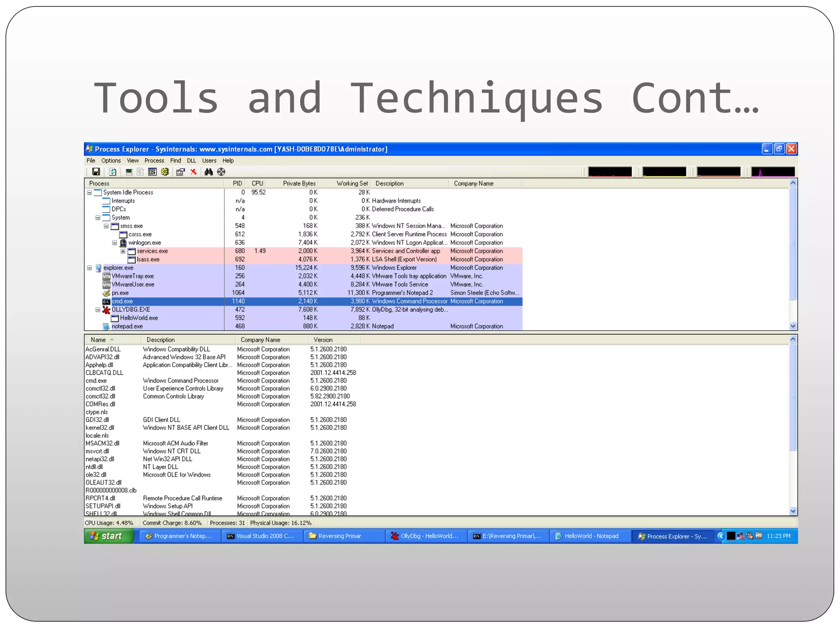Select the lsass.exe process row
Image resolution: width=840 pixels, height=630 pixels.
point(304,260)
